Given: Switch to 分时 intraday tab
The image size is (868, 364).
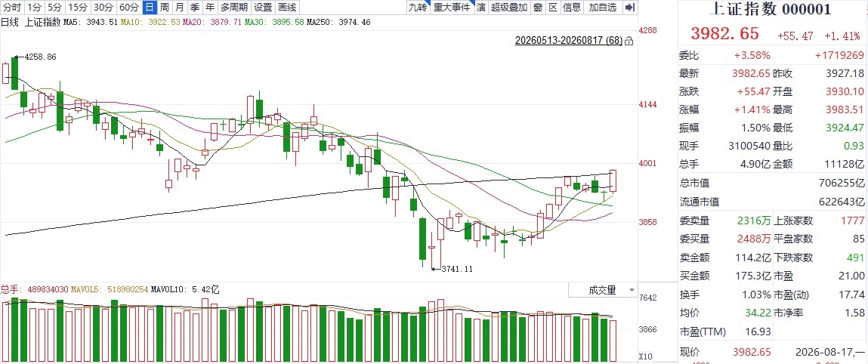Looking at the screenshot, I should pos(12,8).
